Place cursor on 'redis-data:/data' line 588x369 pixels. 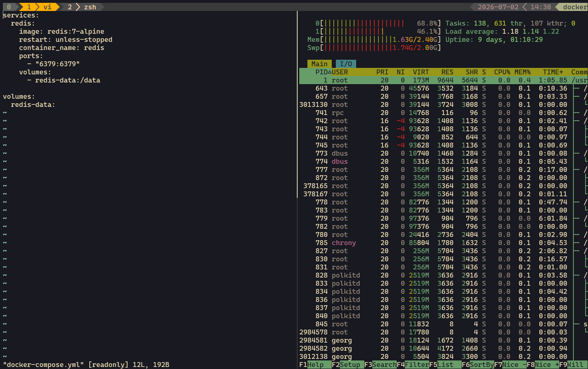pyautogui.click(x=64, y=80)
